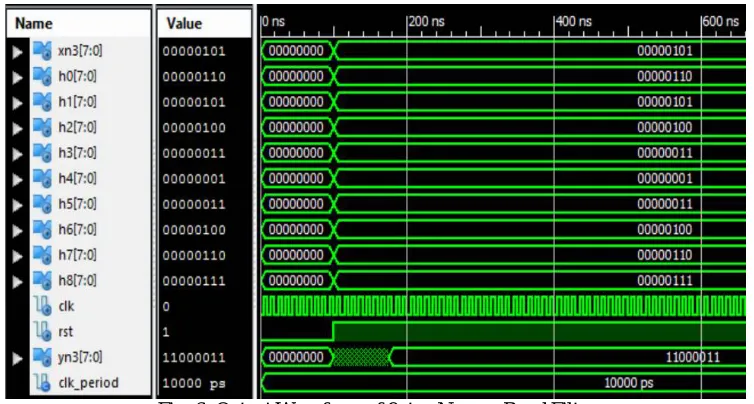Viewport: 754px width, 404px height.
Task: Click the yn3[7:0] bus icon
Action: click(x=42, y=357)
